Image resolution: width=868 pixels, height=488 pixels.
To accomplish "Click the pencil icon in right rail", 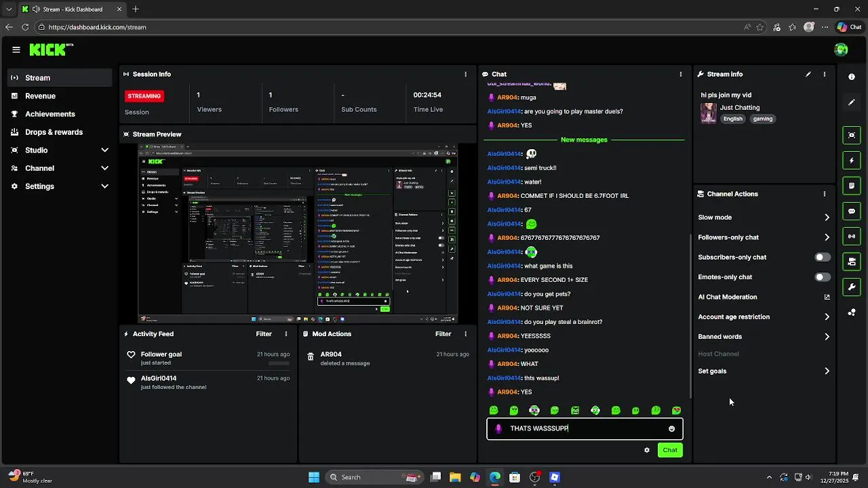I will click(x=852, y=102).
